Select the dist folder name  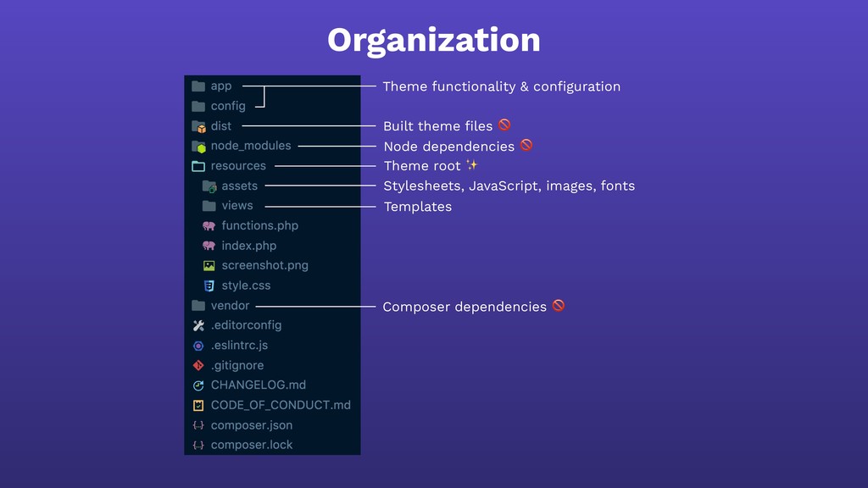coord(221,126)
